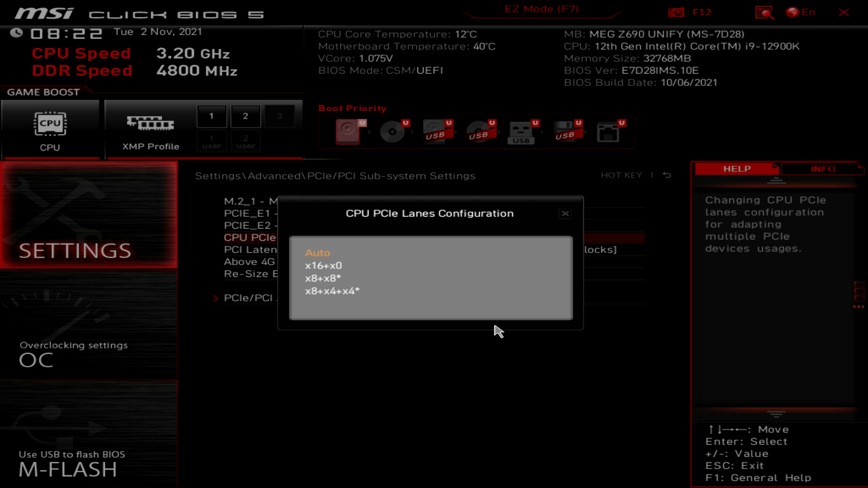This screenshot has height=488, width=868.
Task: Click the search magnifier icon in top bar
Action: click(x=765, y=12)
